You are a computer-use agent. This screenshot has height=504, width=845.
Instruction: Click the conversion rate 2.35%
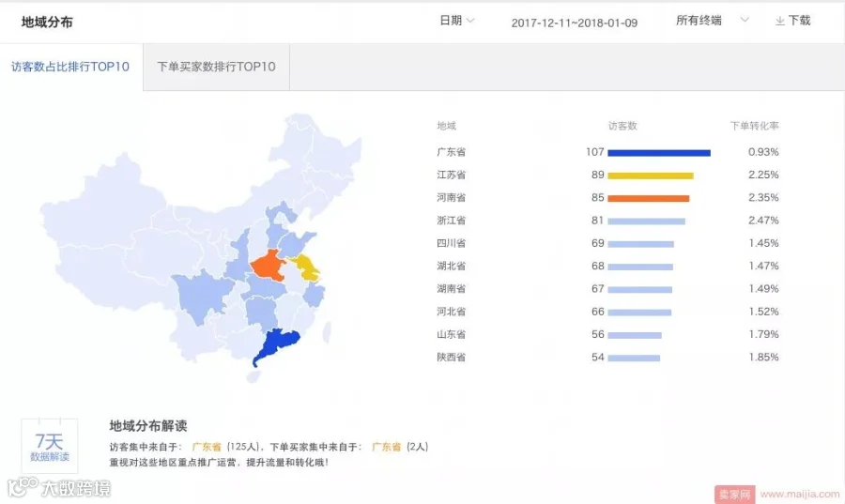pyautogui.click(x=763, y=198)
